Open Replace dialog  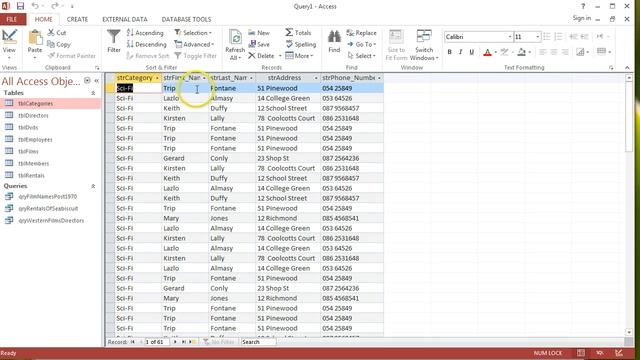[x=361, y=33]
